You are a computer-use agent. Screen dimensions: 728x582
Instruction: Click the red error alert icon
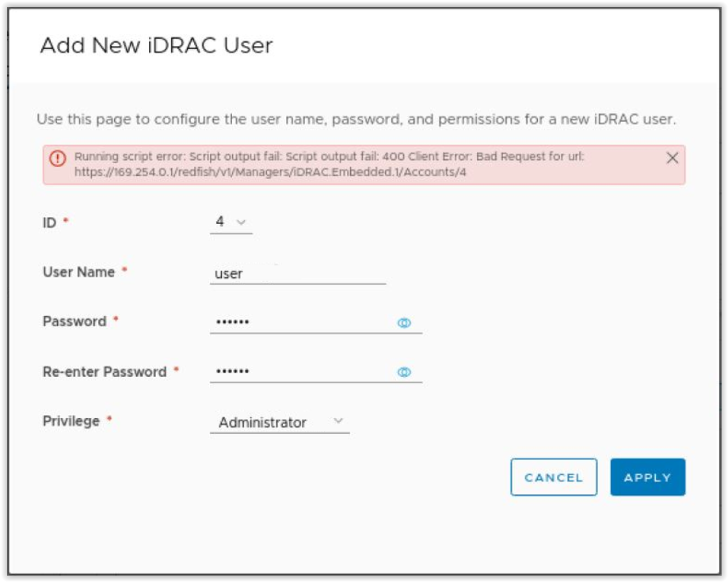[x=56, y=158]
